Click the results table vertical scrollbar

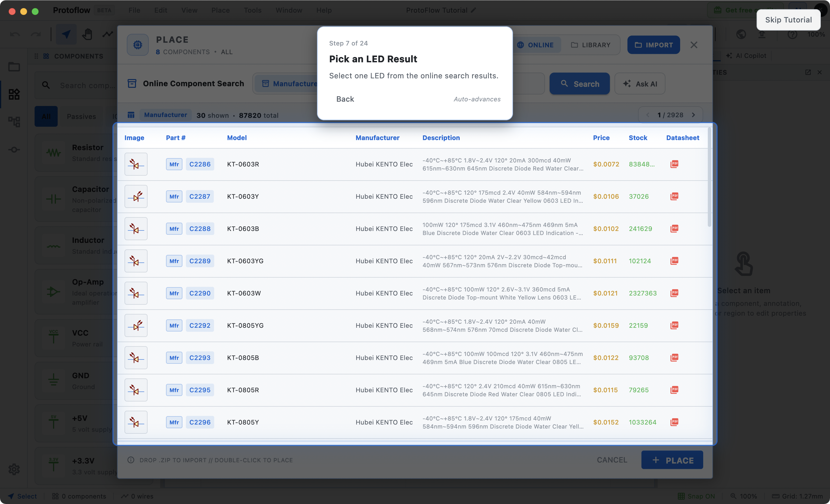pos(710,177)
